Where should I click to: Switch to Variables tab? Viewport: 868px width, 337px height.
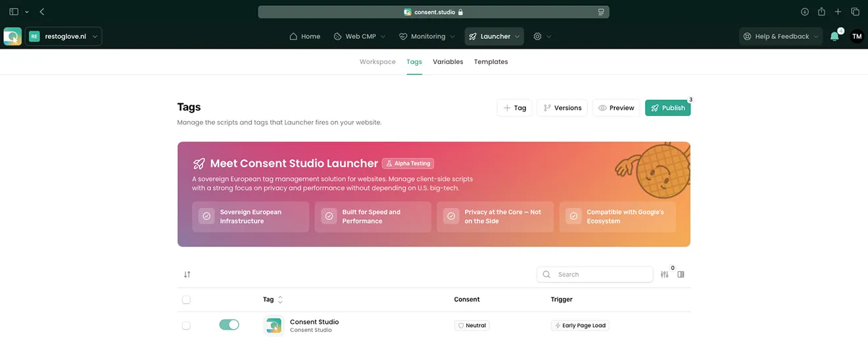(x=448, y=62)
